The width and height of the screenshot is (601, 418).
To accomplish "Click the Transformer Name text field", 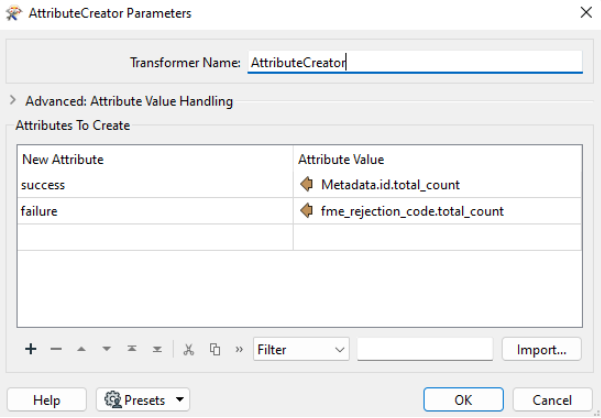I will click(x=415, y=62).
